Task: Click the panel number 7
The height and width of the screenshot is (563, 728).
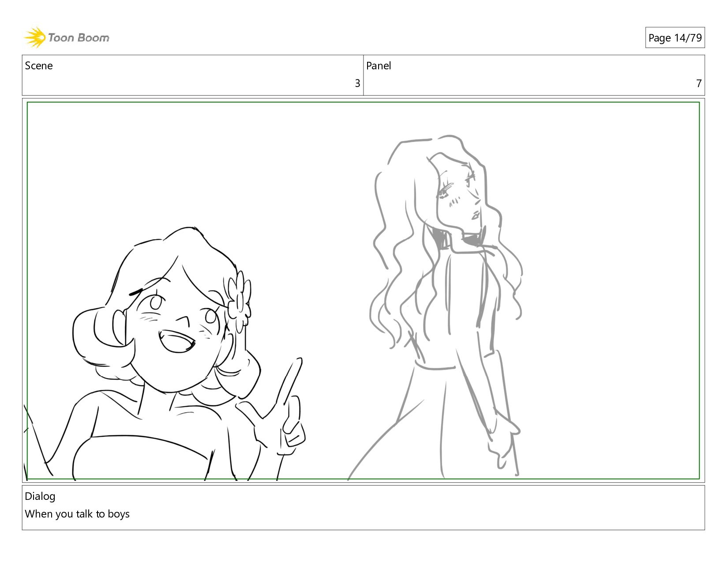Action: (x=698, y=83)
